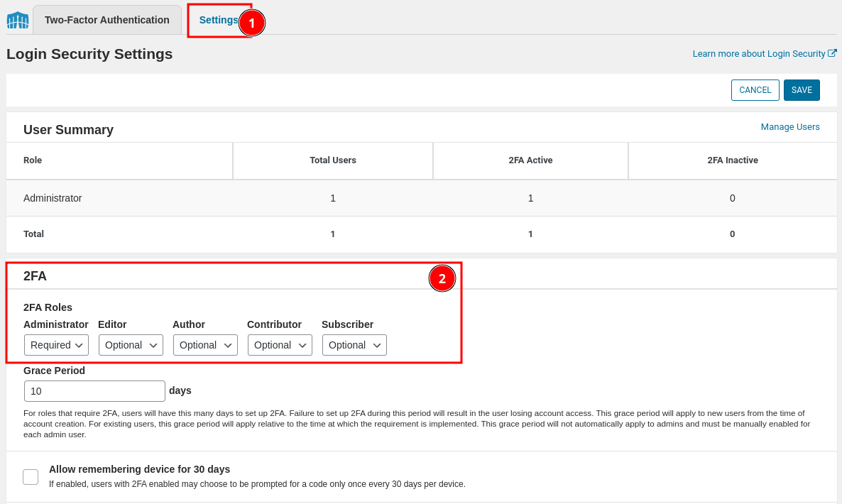This screenshot has width=842, height=504.
Task: Follow the Learn more about Login Security link
Action: (758, 54)
